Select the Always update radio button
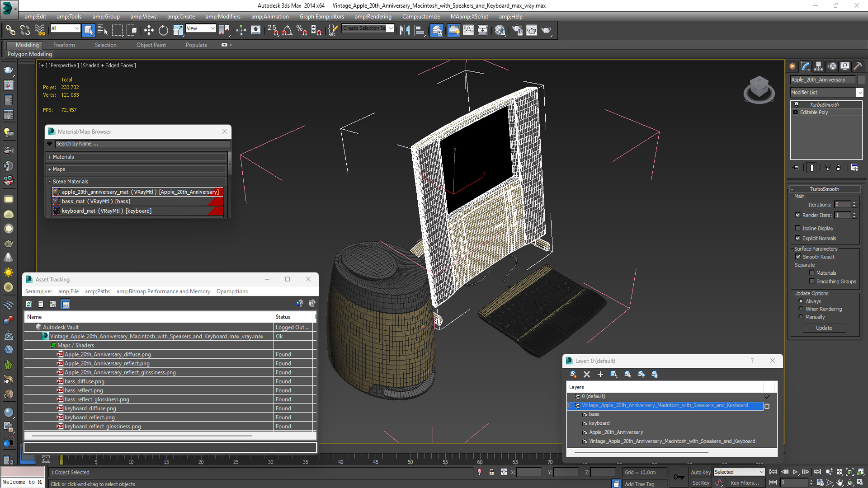Screen dimensions: 868x488 pyautogui.click(x=801, y=301)
